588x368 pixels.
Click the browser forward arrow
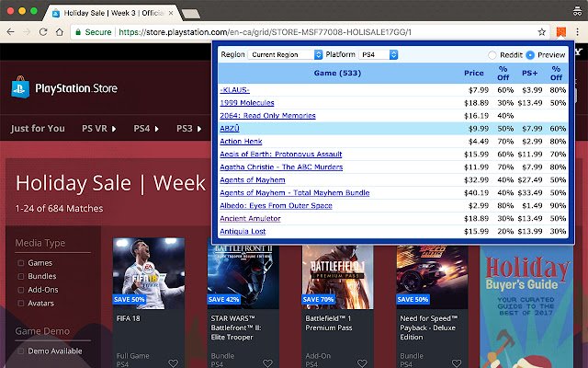(27, 32)
